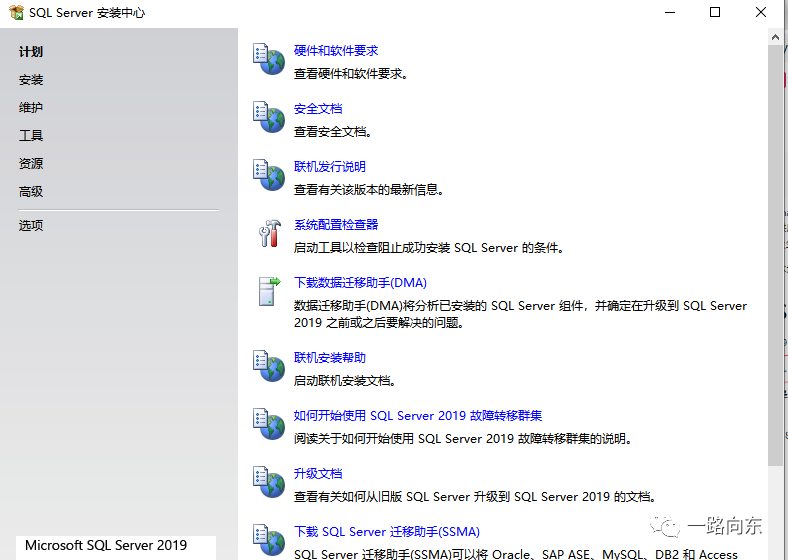Close the SQL Server 安装中心 window
The image size is (788, 560).
coord(760,13)
